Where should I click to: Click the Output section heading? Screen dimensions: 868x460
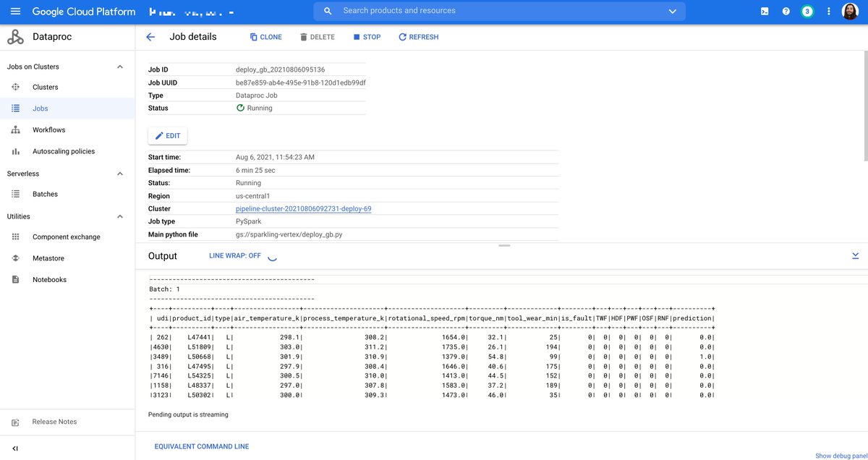163,256
